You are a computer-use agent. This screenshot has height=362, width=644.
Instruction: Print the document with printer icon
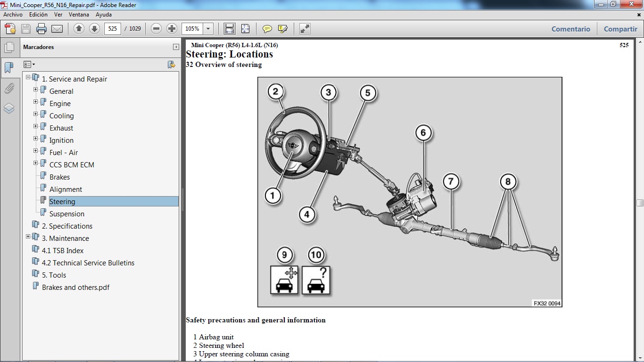click(41, 29)
